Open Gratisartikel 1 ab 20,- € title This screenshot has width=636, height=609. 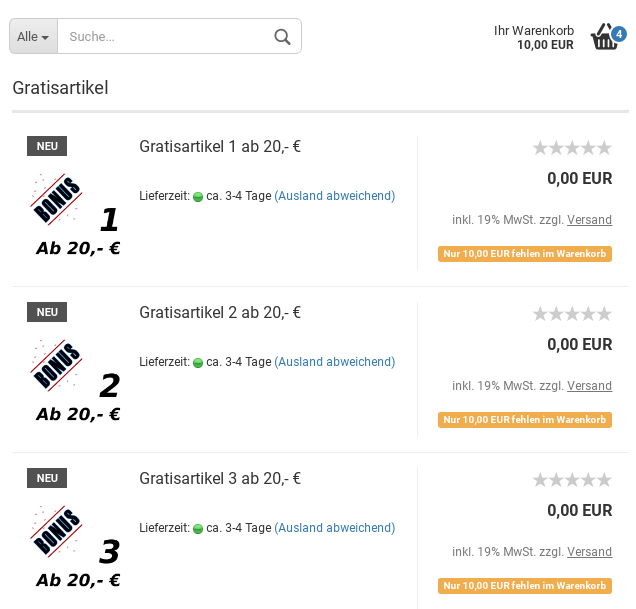point(220,146)
